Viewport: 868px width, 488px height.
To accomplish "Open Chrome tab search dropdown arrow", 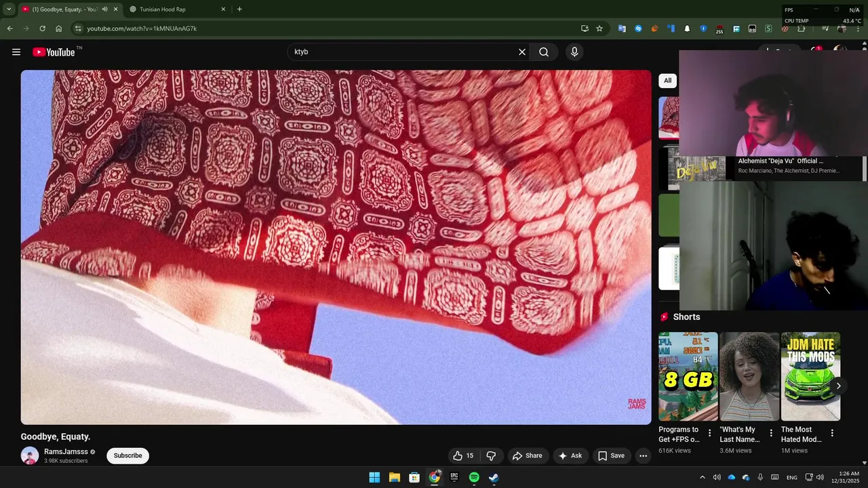I will coord(9,9).
